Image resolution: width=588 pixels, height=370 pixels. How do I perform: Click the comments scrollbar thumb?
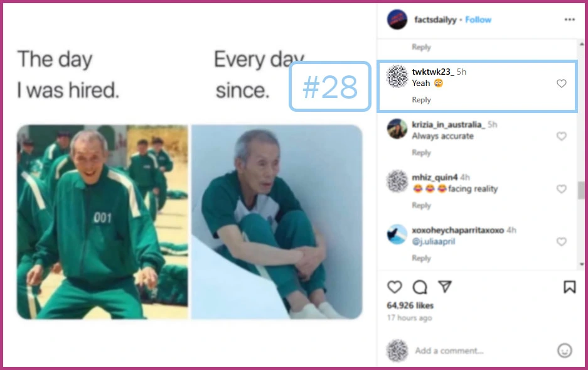[582, 190]
